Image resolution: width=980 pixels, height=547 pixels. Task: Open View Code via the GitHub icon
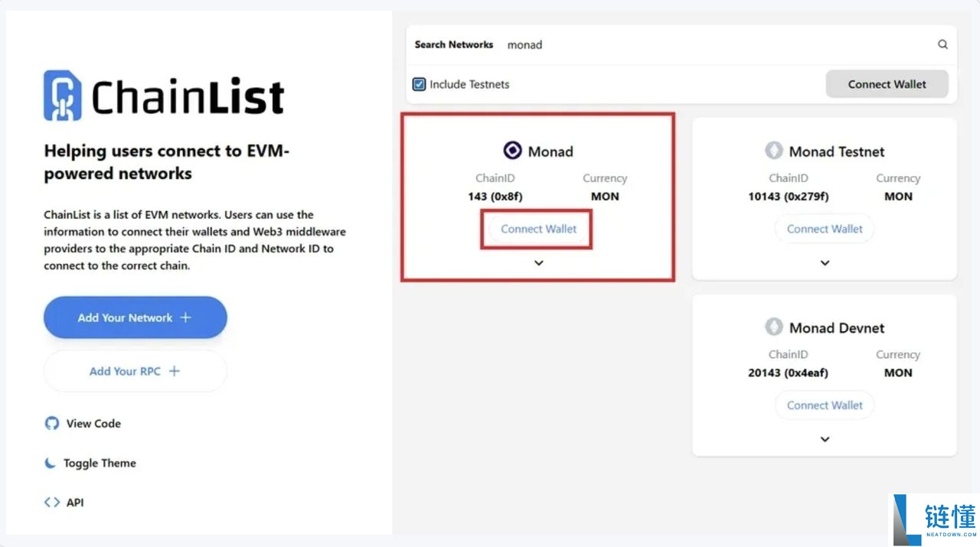click(51, 423)
